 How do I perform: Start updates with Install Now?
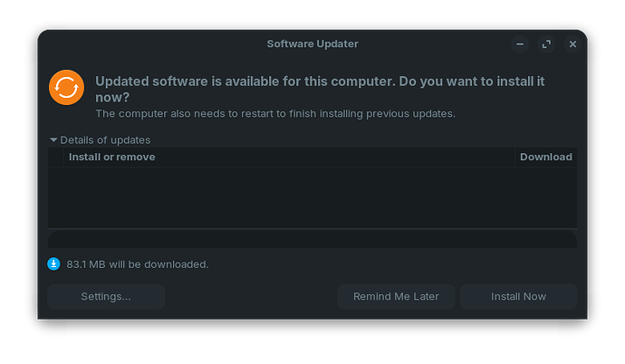point(518,296)
